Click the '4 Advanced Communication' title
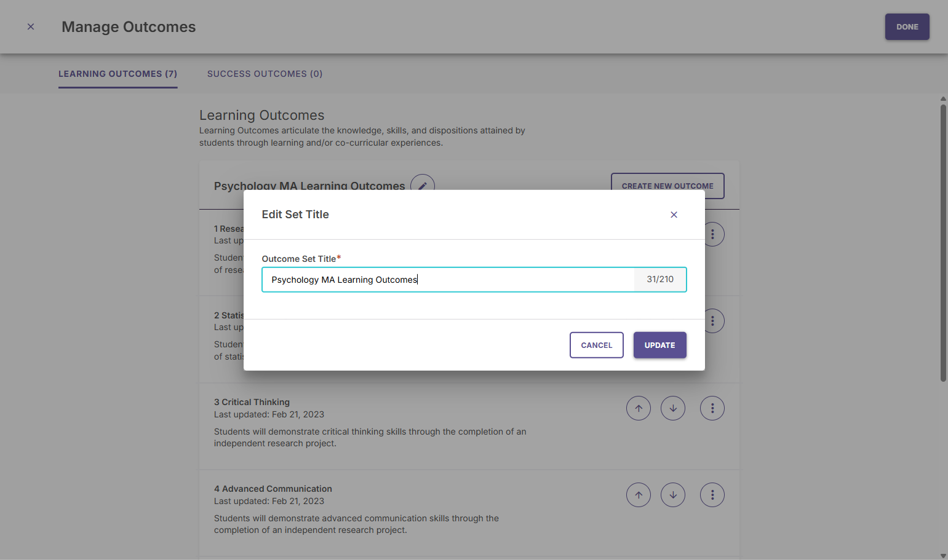 [x=273, y=489]
